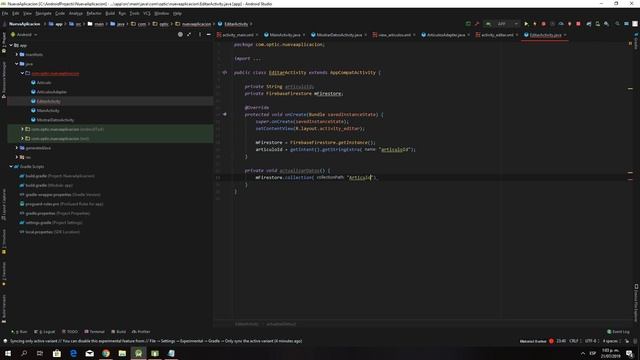Click the Windows Start button

pyautogui.click(x=8, y=353)
